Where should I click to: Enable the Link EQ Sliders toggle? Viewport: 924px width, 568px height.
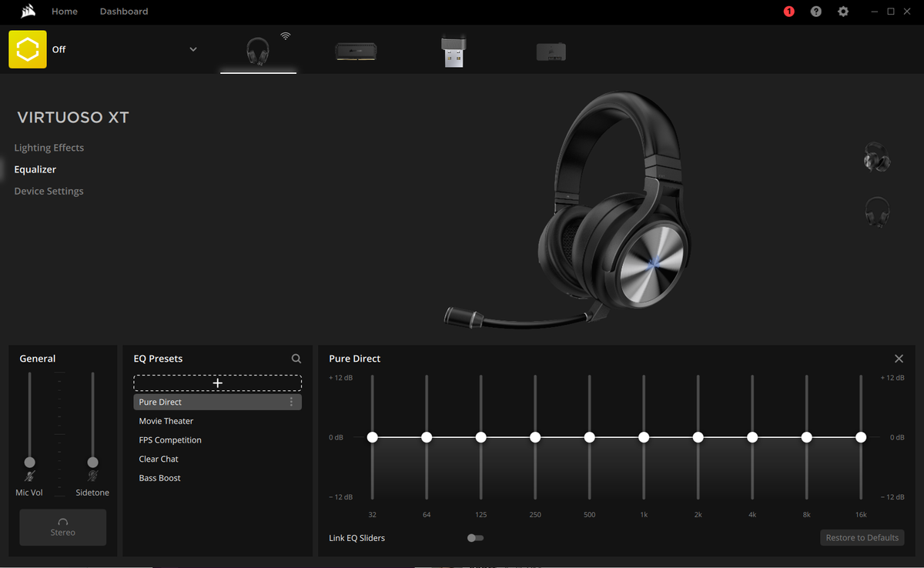point(475,537)
